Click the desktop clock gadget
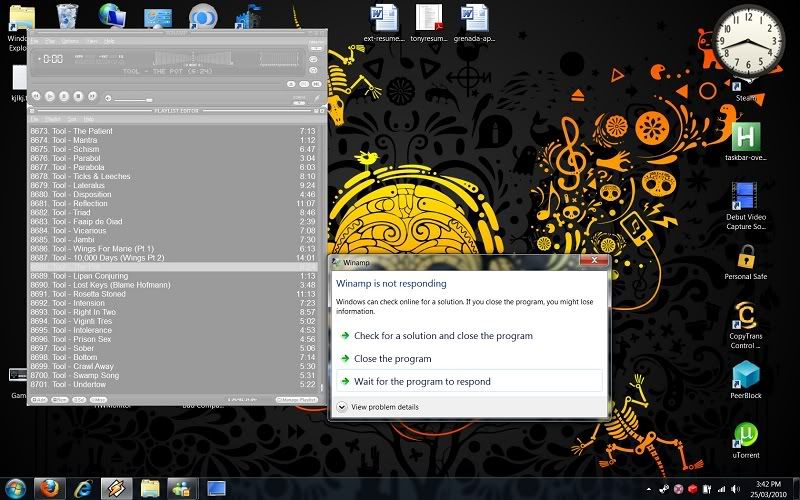Screen dimensions: 800x500 tap(749, 43)
